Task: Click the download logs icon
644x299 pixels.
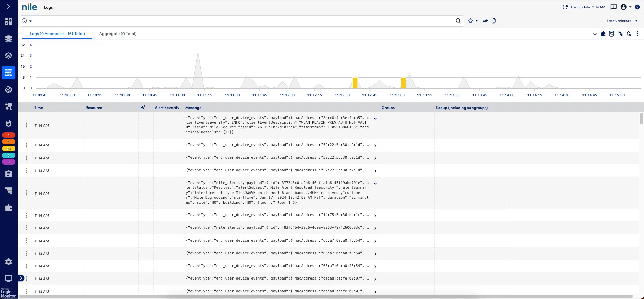Action: 595,34
